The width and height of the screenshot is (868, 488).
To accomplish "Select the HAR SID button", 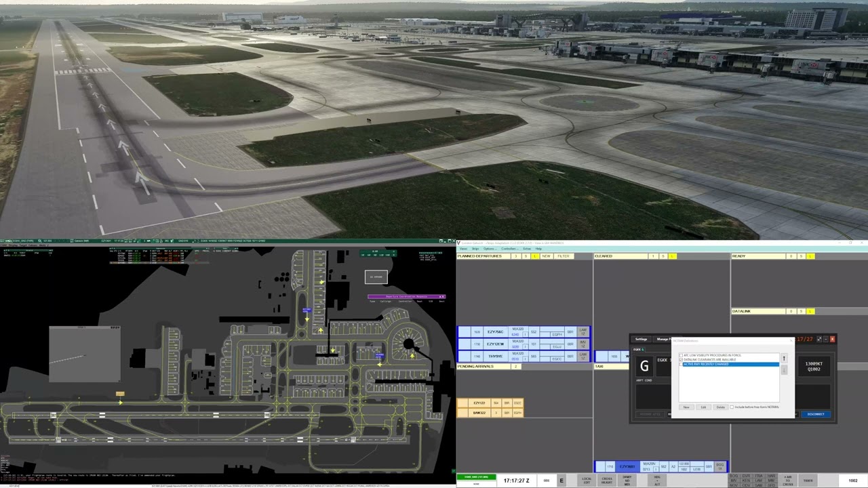I will (x=771, y=476).
